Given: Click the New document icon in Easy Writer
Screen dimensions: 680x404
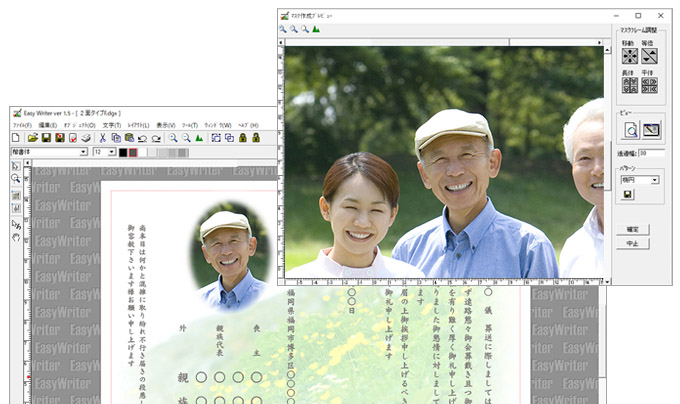Looking at the screenshot, I should pos(16,138).
